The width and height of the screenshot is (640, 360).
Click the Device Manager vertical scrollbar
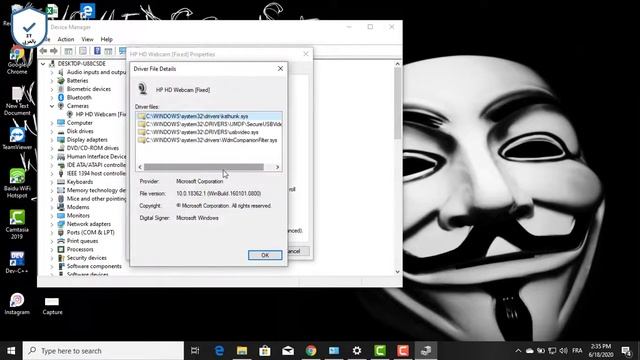point(398,104)
